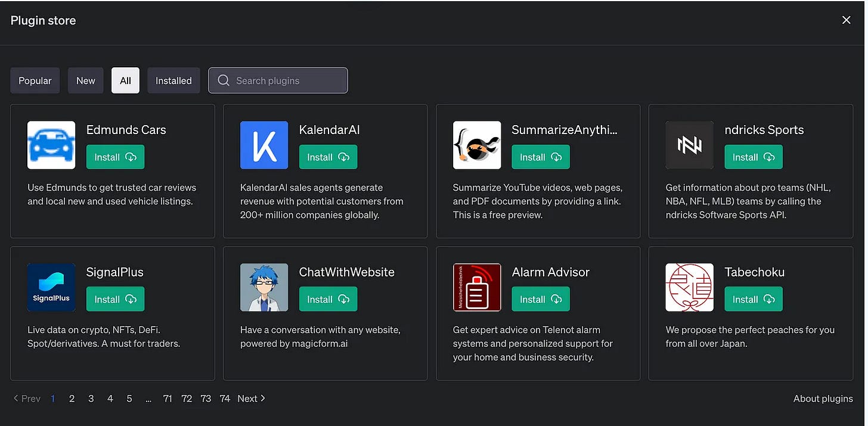Install the KalendarAI plugin
Image resolution: width=868 pixels, height=426 pixels.
pyautogui.click(x=328, y=157)
